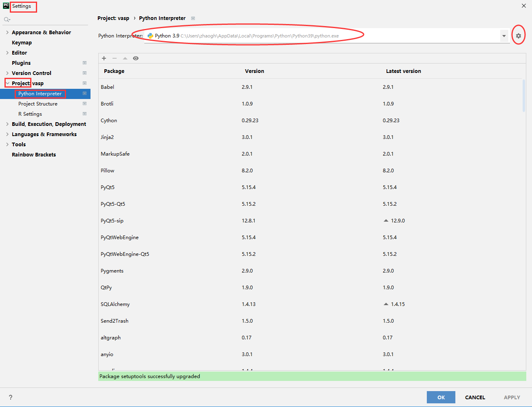This screenshot has height=407, width=532.
Task: Close the Settings dialog window
Action: 524,6
